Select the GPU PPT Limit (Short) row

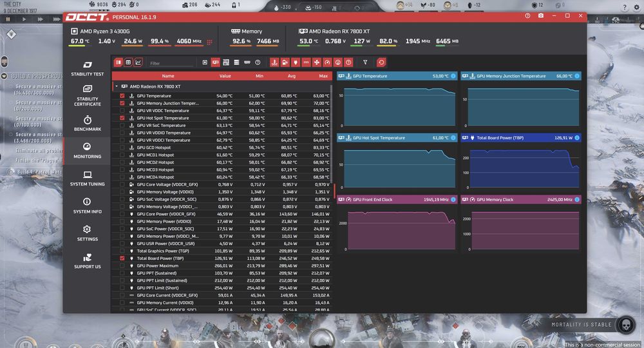(222, 288)
